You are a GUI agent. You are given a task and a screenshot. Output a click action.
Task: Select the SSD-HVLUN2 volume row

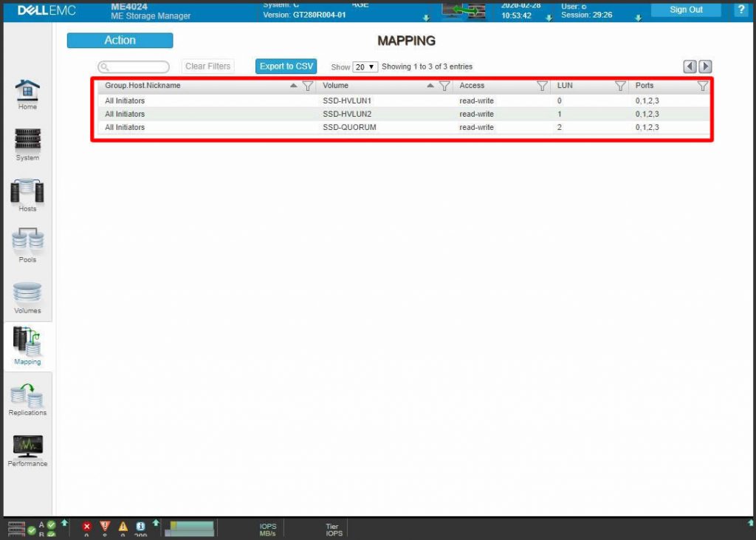pos(404,114)
